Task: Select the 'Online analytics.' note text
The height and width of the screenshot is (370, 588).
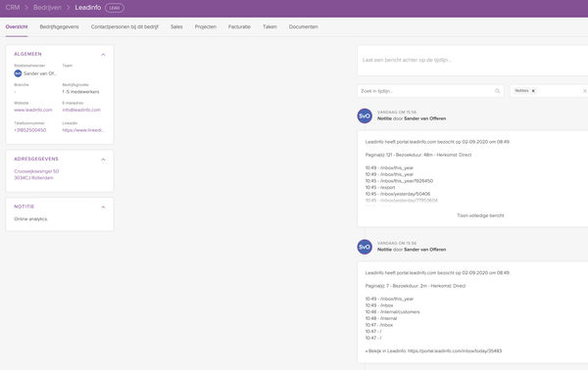Action: tap(31, 219)
